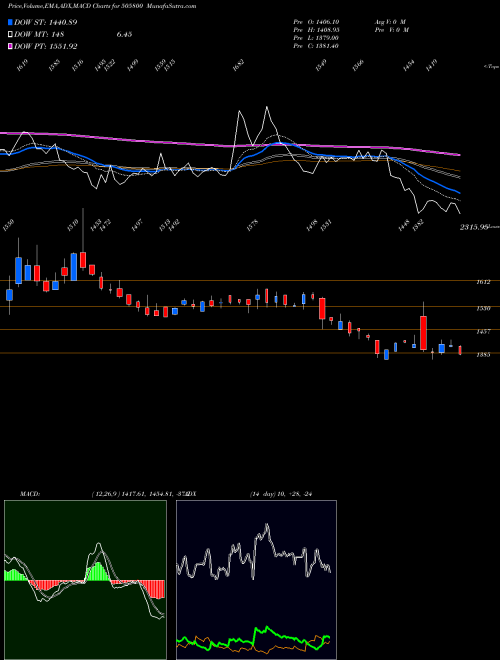Click the white DOW MT legend swatch
This screenshot has height=660, width=500.
click(x=10, y=35)
